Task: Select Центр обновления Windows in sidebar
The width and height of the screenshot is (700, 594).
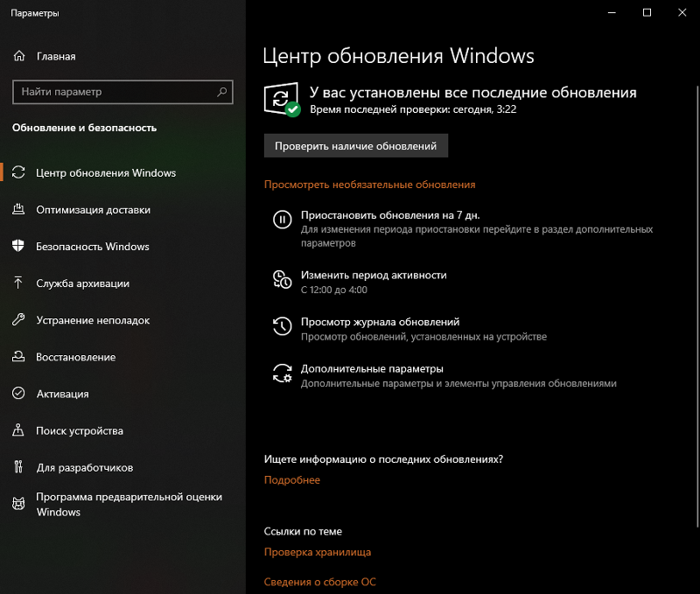Action: tap(106, 172)
